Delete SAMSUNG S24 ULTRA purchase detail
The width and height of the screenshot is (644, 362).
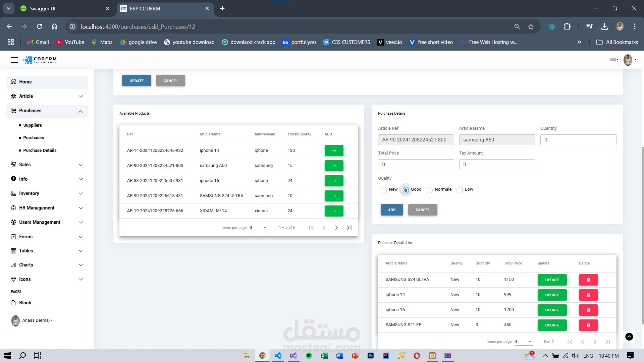(588, 280)
